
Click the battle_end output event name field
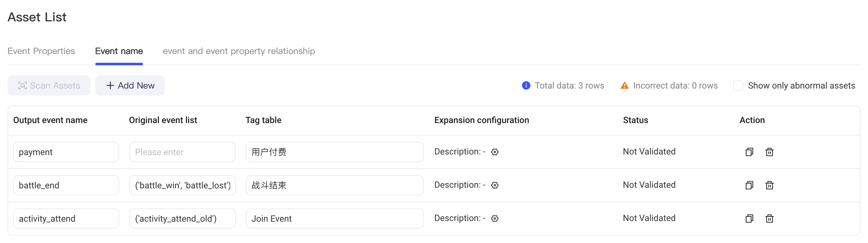pos(66,185)
